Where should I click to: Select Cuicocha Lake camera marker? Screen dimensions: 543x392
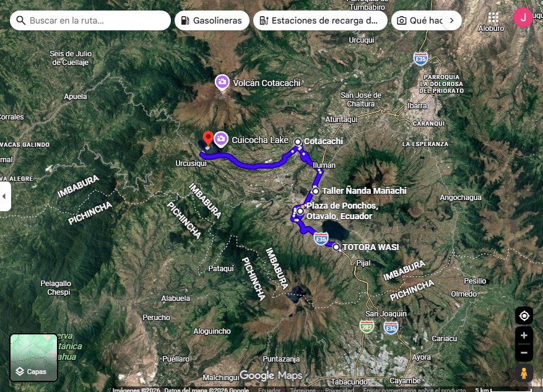[221, 140]
